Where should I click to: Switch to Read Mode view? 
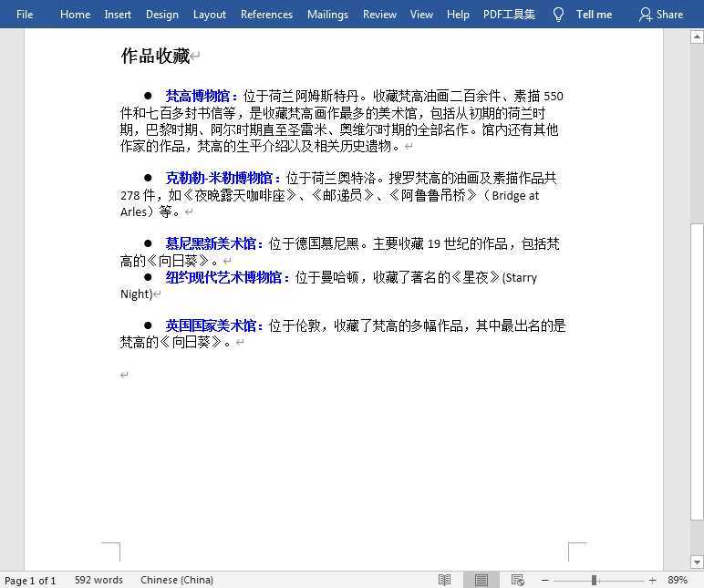click(x=444, y=580)
